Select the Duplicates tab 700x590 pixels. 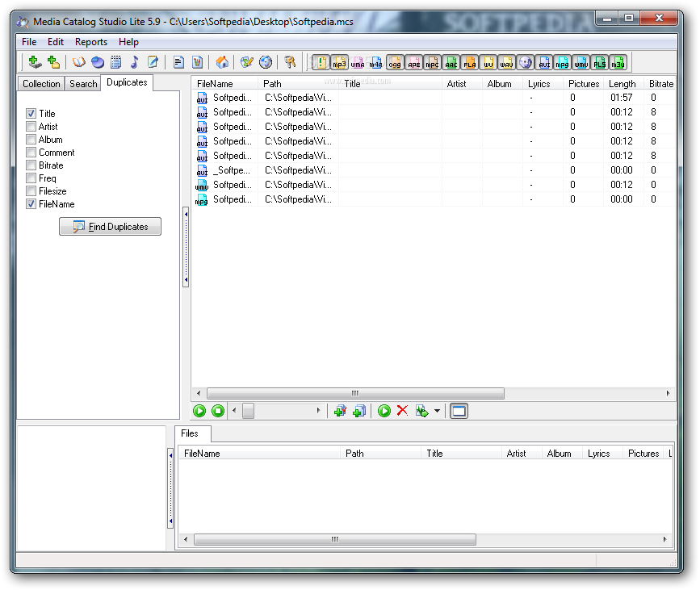tap(127, 82)
